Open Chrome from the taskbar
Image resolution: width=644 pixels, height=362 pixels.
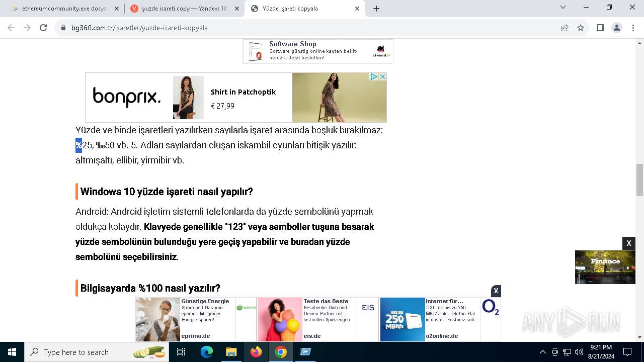coord(281,352)
